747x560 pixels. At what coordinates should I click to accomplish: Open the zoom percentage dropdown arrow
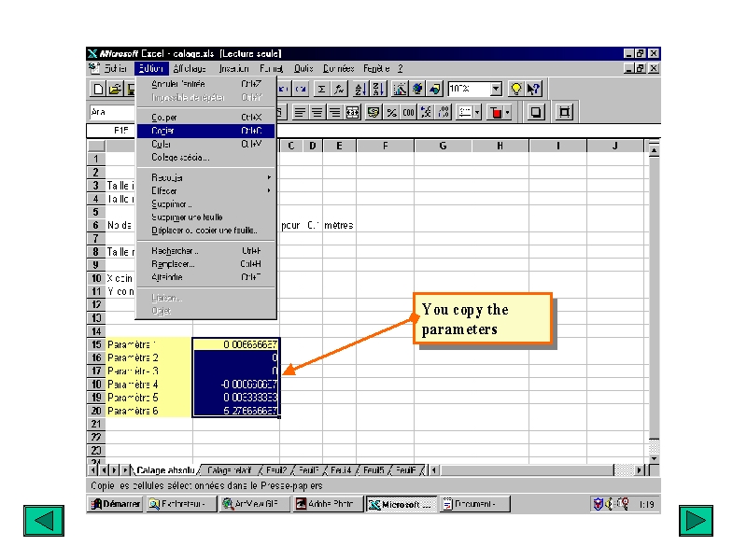[x=496, y=89]
